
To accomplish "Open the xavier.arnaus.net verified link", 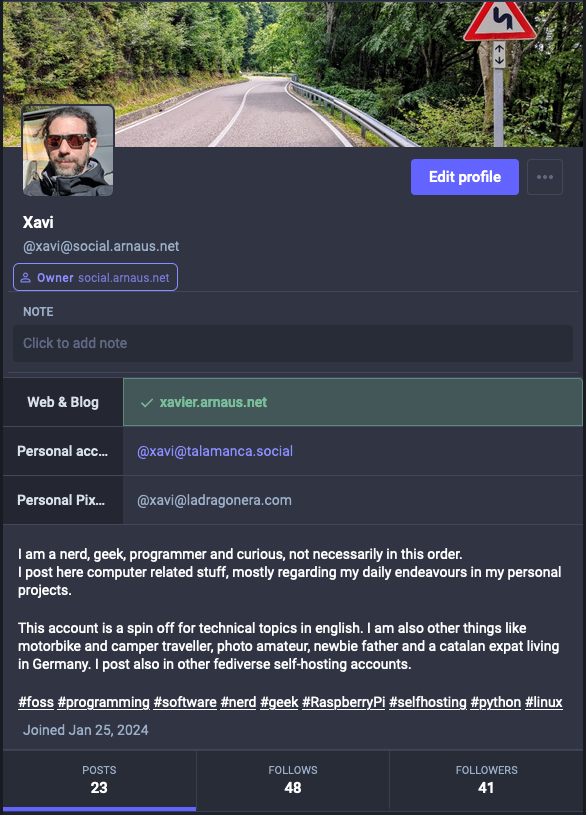I will pyautogui.click(x=213, y=402).
